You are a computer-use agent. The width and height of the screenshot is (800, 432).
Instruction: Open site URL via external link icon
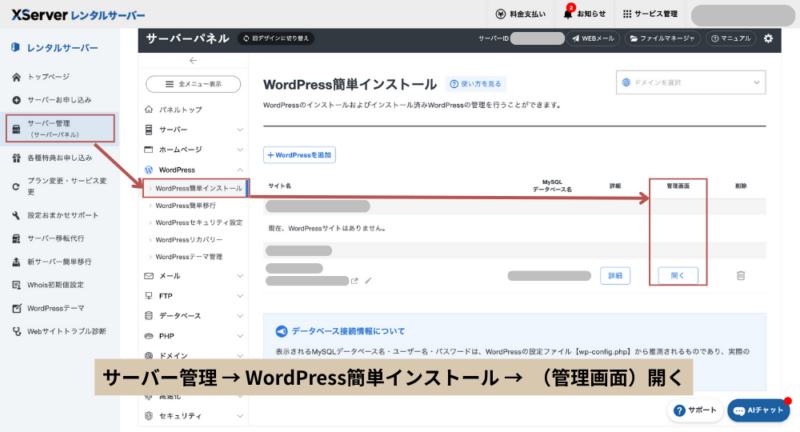pos(354,281)
